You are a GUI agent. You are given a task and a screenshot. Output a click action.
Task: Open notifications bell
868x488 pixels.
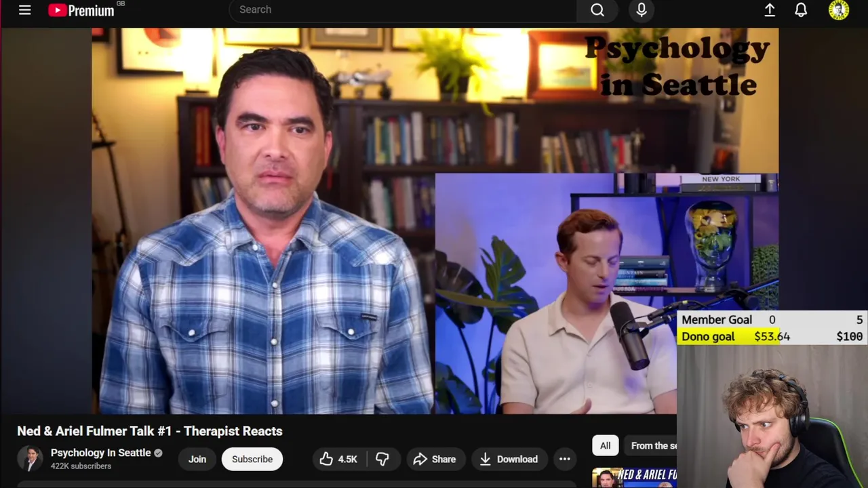[x=801, y=10]
